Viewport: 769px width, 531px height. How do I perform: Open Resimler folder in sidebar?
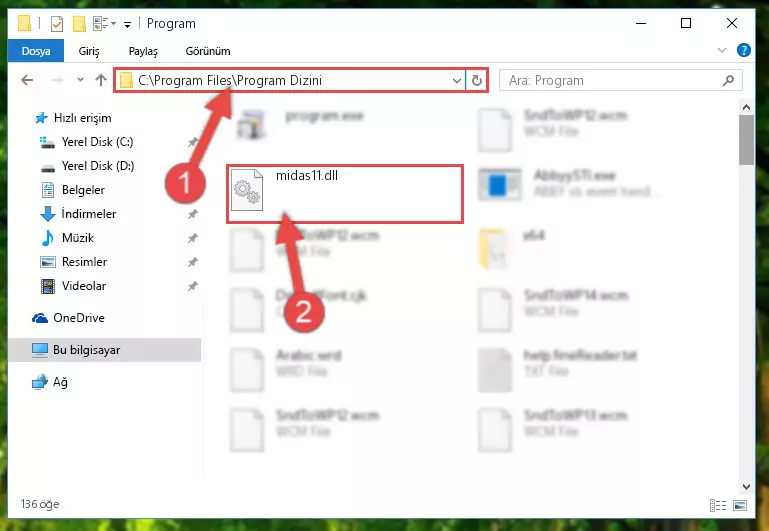pyautogui.click(x=84, y=262)
